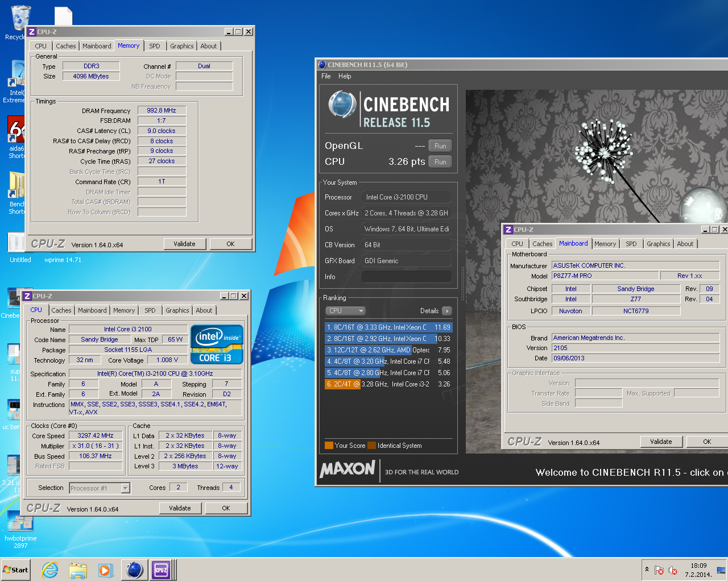728x582 pixels.
Task: Click the Mainboard CPU-Z window's title icon
Action: coord(508,230)
